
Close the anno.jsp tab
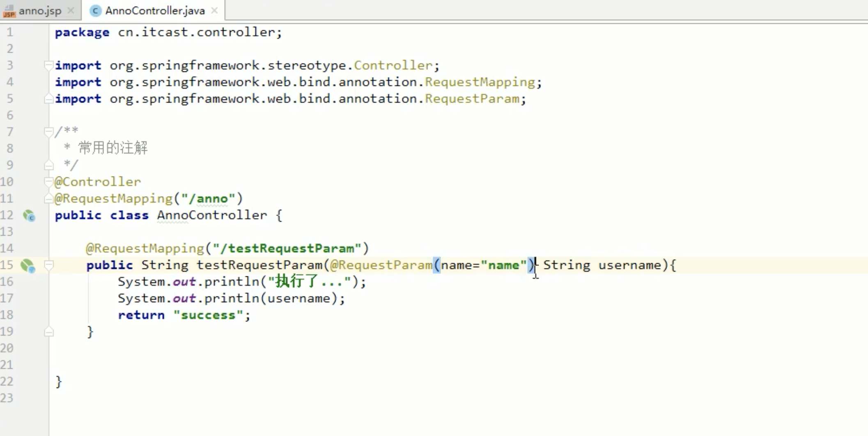71,11
